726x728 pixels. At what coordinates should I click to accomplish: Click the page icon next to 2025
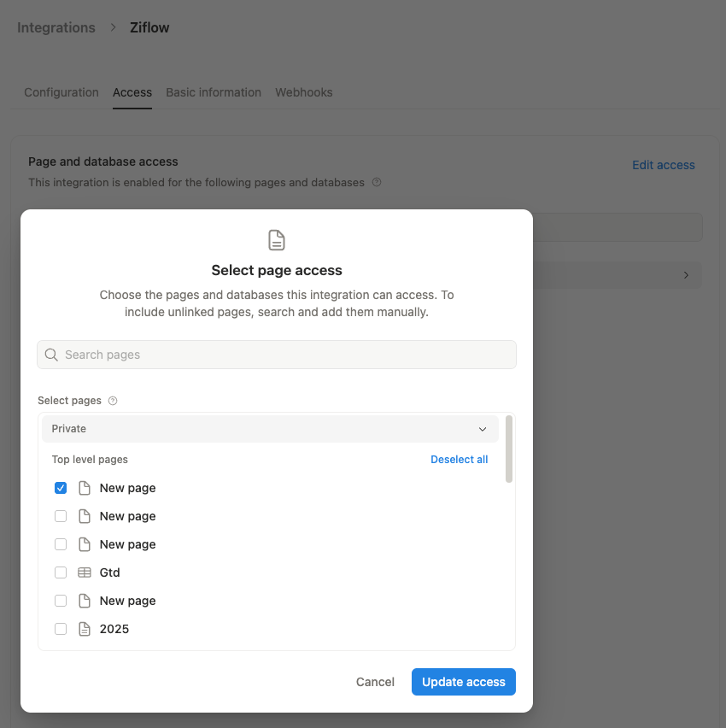click(83, 628)
